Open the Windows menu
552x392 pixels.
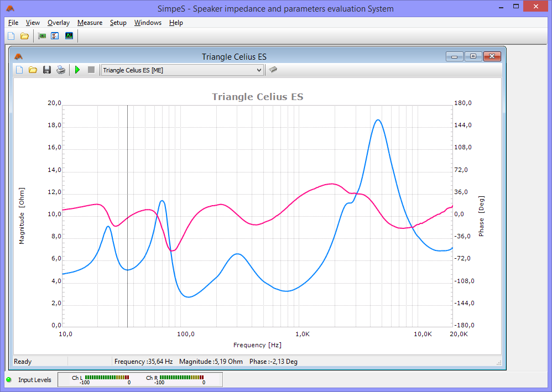[148, 23]
